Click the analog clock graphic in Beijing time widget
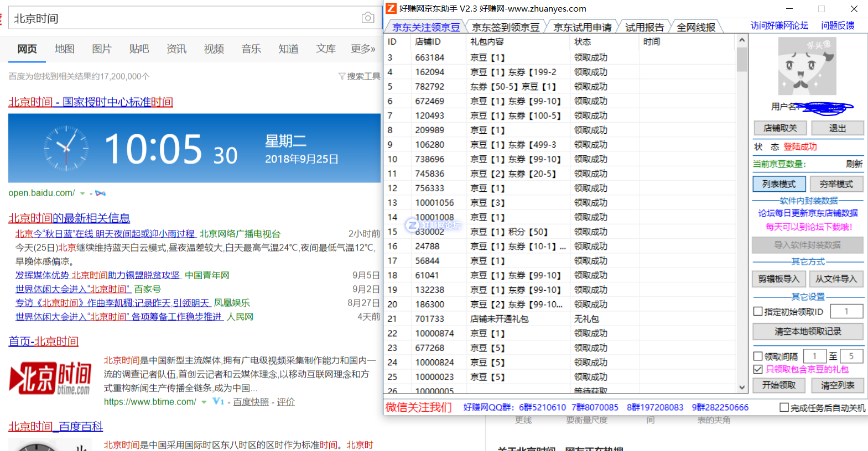Screen dimensions: 868x451 point(66,148)
